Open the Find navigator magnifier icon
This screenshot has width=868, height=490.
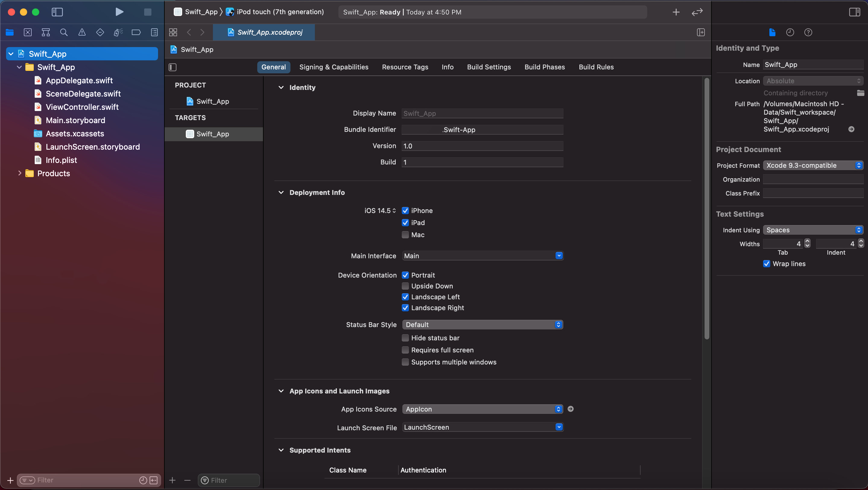pyautogui.click(x=64, y=32)
